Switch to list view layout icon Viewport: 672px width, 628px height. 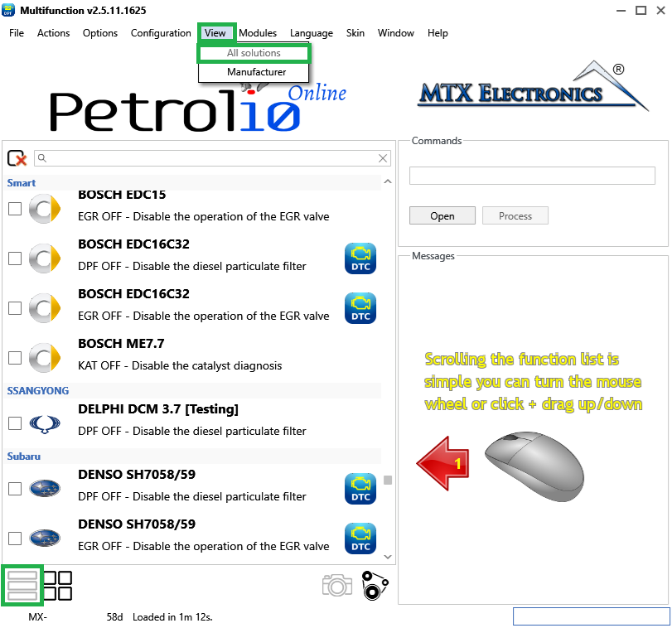[22, 586]
